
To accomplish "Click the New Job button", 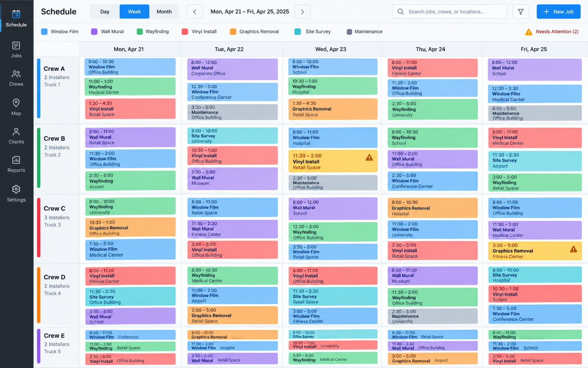I will coord(558,11).
